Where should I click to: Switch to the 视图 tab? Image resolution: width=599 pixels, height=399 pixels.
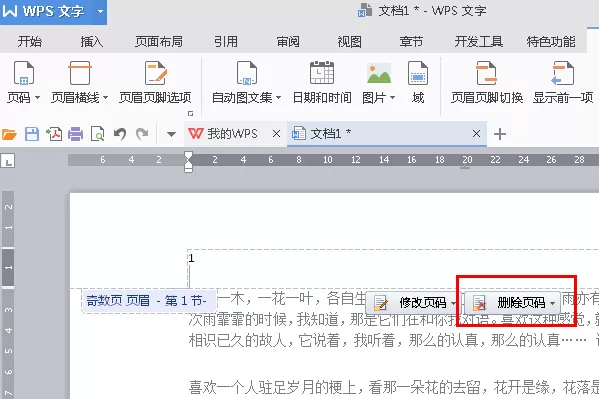(x=349, y=41)
